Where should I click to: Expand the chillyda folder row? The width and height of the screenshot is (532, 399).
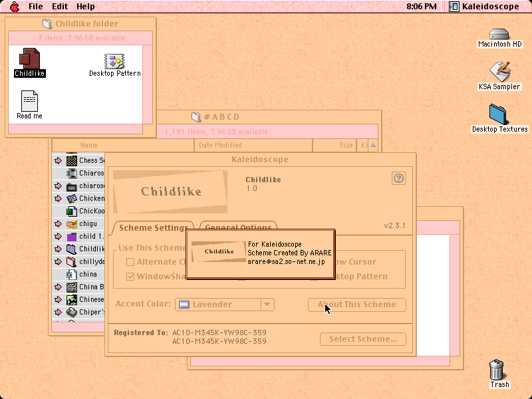pos(58,261)
